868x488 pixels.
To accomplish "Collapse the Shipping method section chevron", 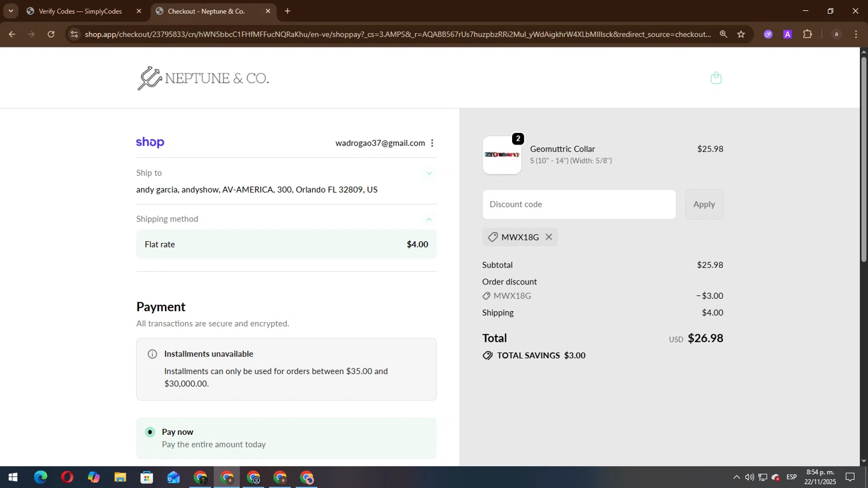I will coord(429,219).
